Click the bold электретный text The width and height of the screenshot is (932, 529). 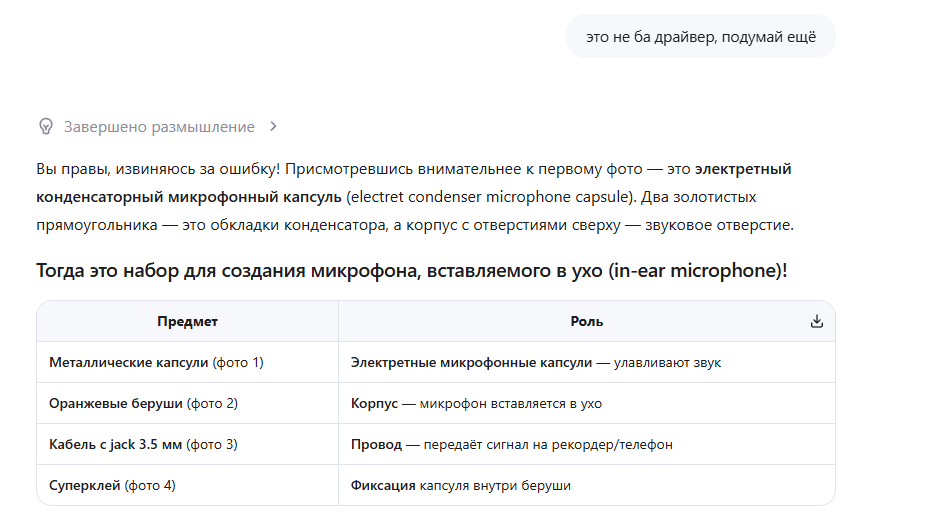743,169
